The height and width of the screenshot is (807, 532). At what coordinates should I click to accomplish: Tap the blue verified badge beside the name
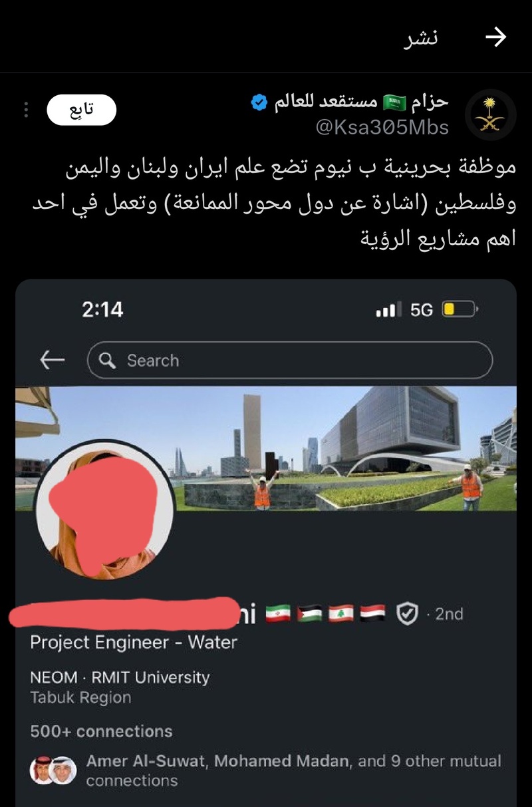259,102
